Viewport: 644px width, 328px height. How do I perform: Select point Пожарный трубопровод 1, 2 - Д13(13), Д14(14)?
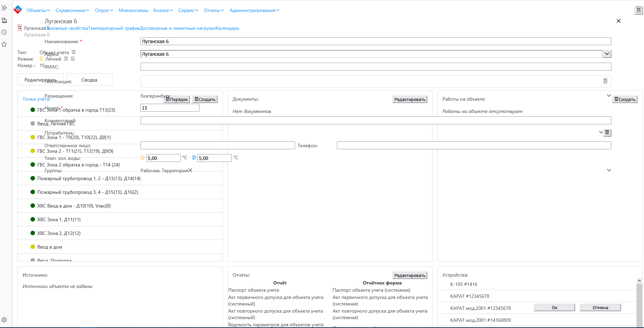point(120,178)
